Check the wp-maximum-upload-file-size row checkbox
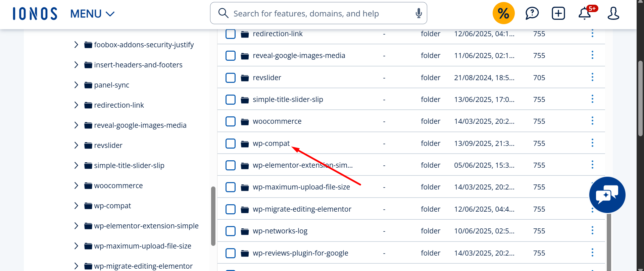The image size is (644, 271). point(231,187)
